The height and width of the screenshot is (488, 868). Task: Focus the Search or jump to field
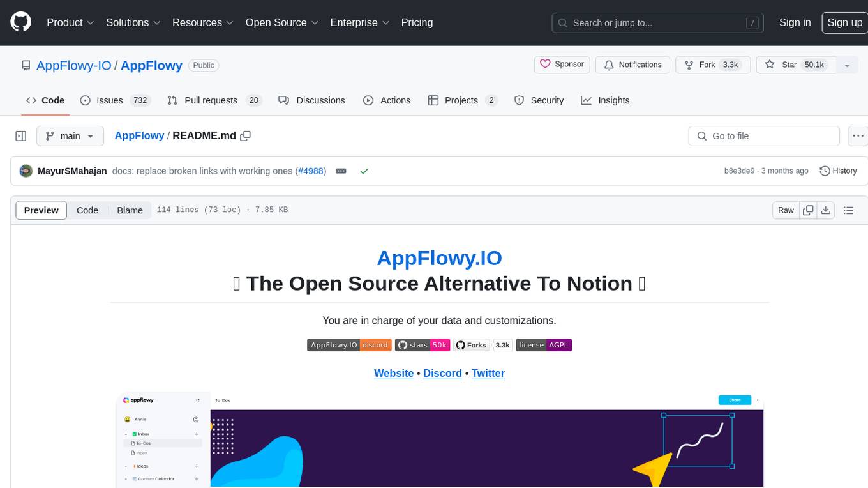pos(658,23)
